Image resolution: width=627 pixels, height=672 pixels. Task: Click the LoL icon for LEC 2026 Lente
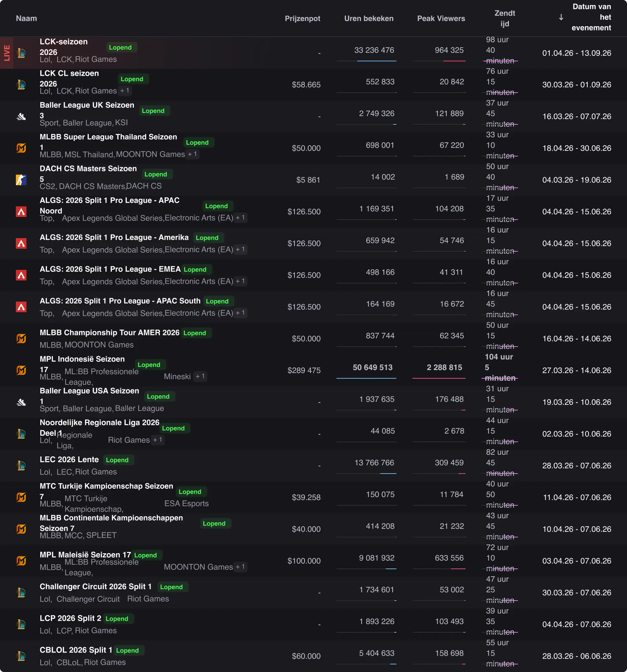21,466
